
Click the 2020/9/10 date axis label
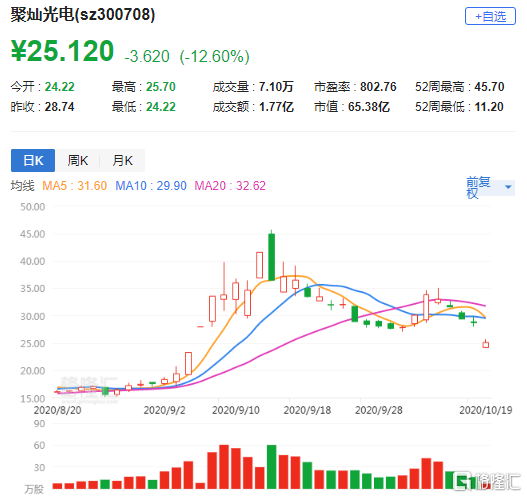pos(236,410)
